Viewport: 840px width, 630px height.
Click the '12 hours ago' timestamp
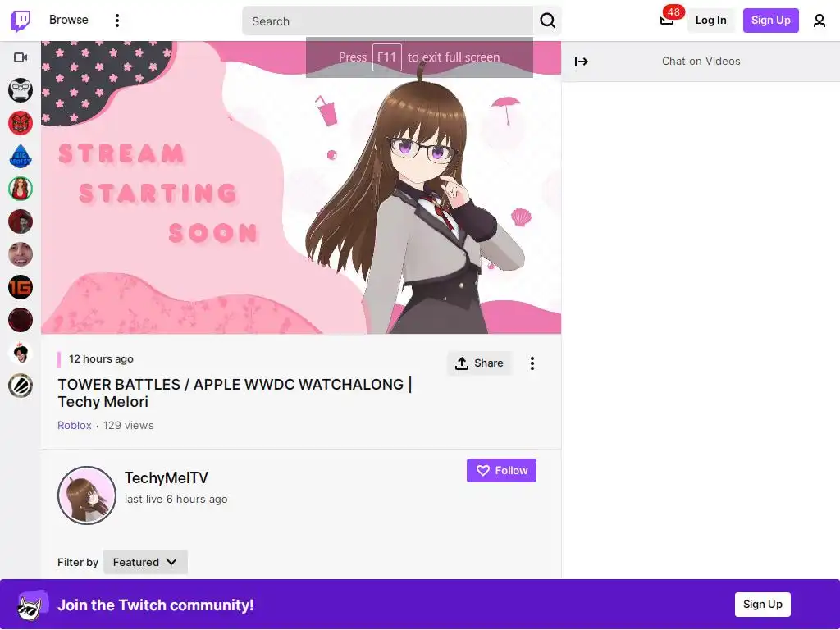pyautogui.click(x=101, y=359)
